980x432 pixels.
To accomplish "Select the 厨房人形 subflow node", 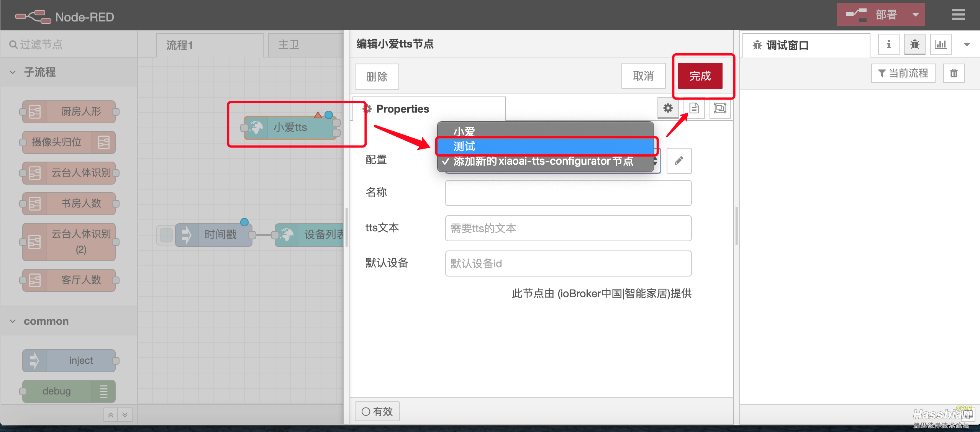I will point(69,112).
